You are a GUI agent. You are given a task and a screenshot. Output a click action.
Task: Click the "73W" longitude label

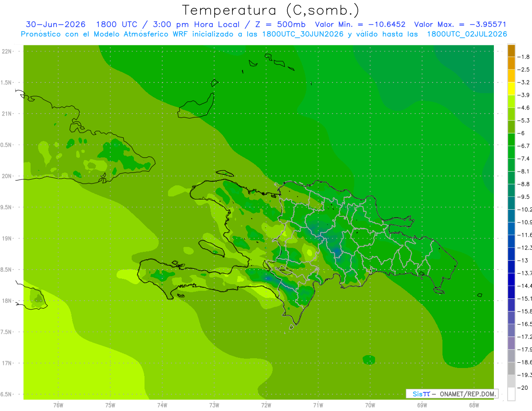pyautogui.click(x=214, y=405)
